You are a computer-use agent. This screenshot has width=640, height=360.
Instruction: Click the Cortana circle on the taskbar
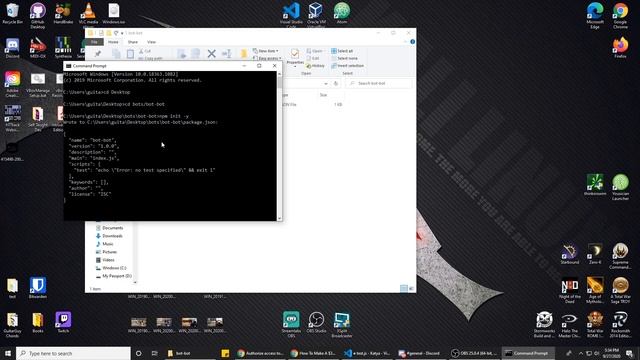click(138, 353)
